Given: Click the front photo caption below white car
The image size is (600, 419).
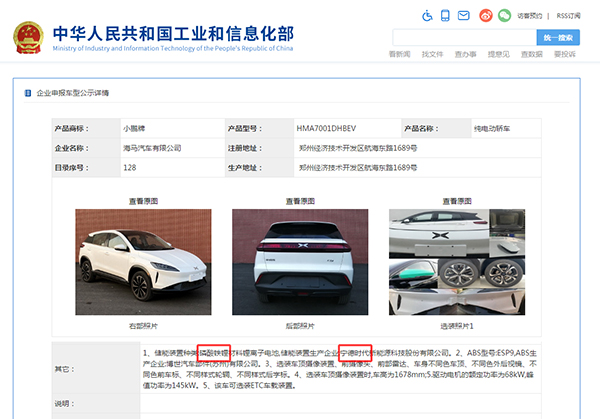Looking at the screenshot, I should click(143, 326).
